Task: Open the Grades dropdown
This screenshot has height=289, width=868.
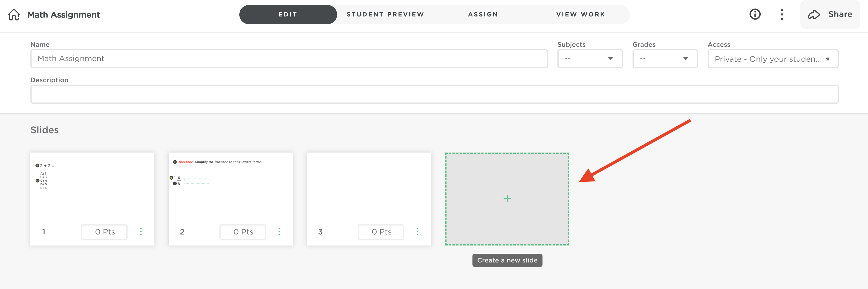Action: coord(665,59)
